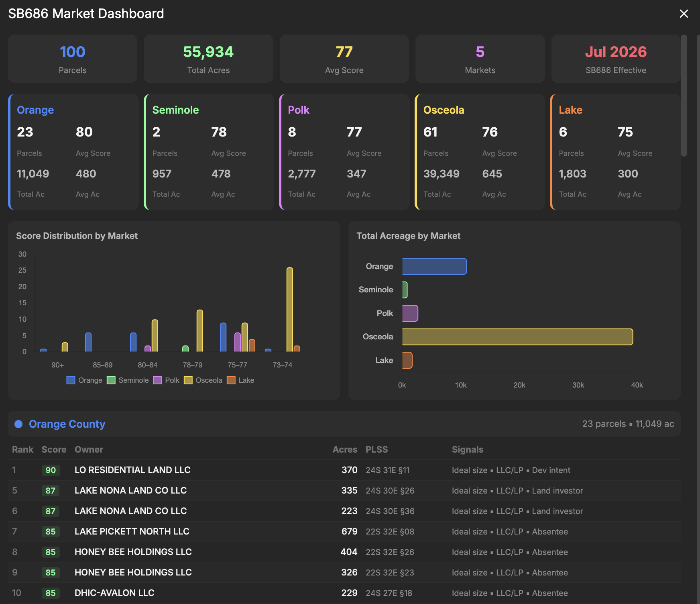The width and height of the screenshot is (700, 604).
Task: Open the Seminole market card
Action: (x=209, y=152)
